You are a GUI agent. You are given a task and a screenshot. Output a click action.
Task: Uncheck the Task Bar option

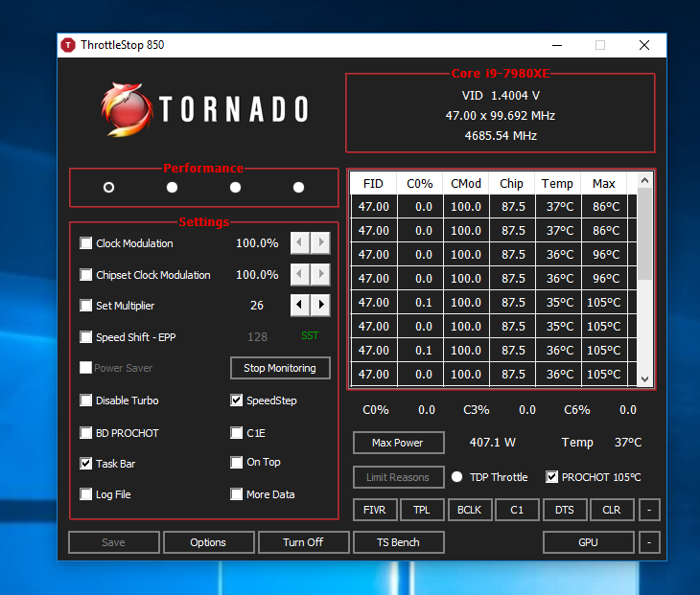85,464
